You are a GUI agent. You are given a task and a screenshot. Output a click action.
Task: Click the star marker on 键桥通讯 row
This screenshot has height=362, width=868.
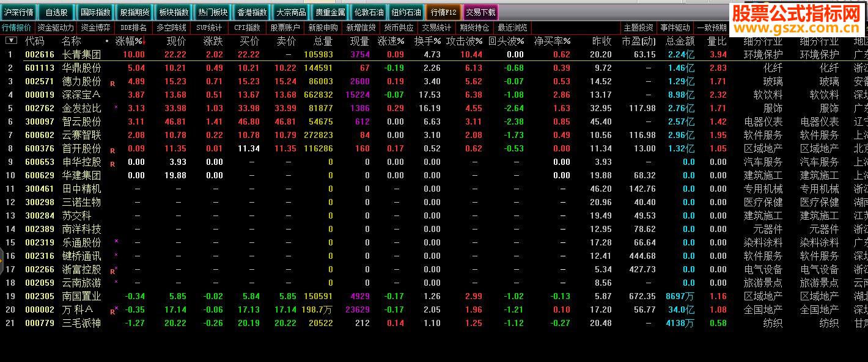pos(116,255)
